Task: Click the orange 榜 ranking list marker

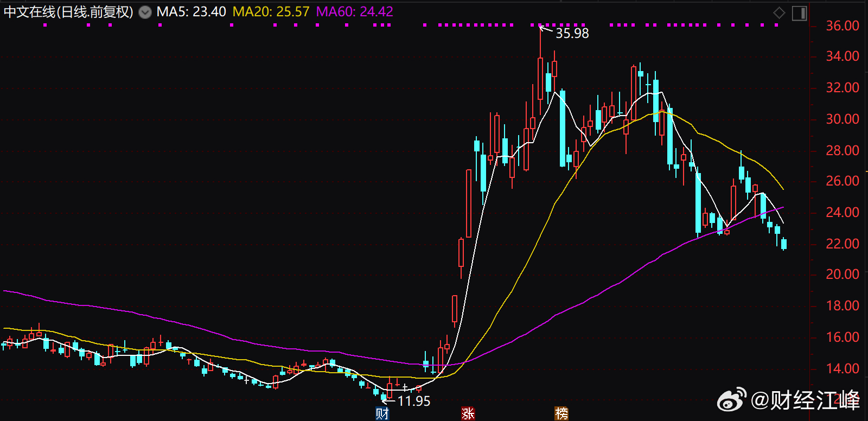Action: point(561,414)
